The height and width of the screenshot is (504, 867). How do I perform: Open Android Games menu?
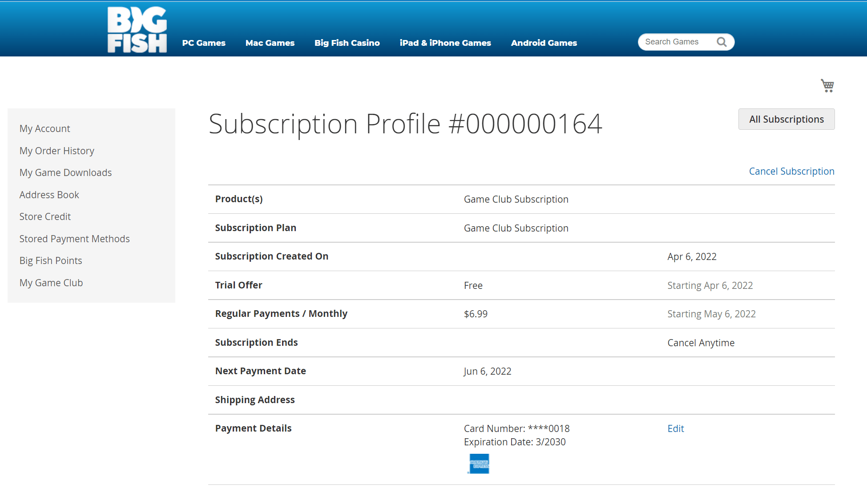click(544, 43)
